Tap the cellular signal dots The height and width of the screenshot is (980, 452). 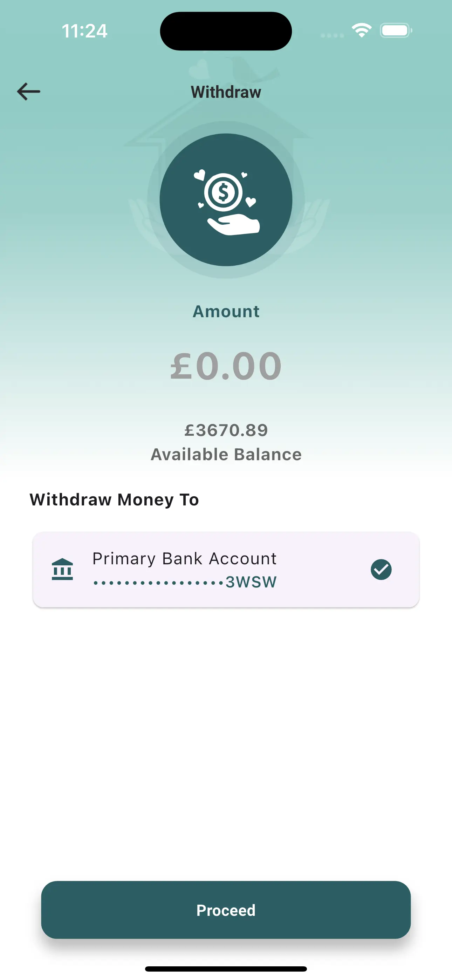pos(332,35)
